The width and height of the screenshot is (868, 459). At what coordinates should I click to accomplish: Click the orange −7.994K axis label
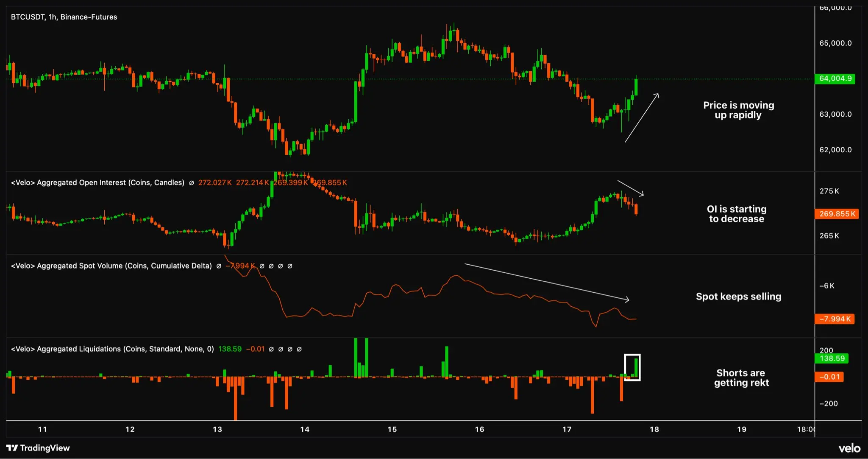[835, 319]
